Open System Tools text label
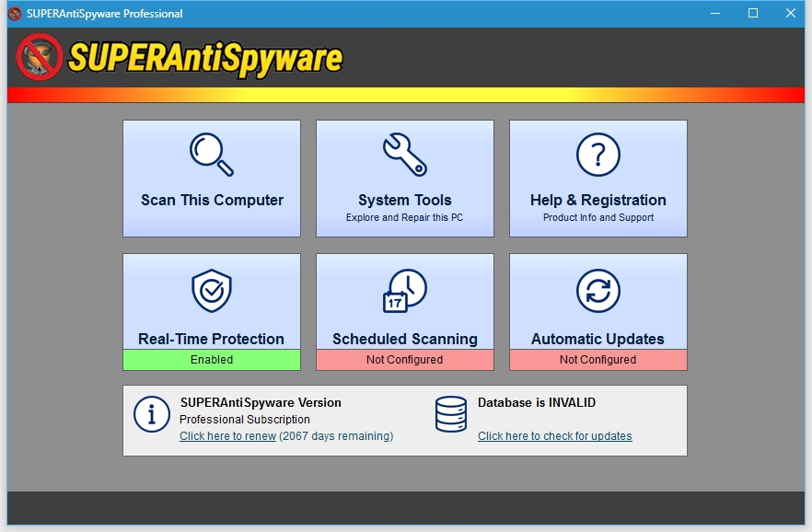This screenshot has height=532, width=812. 405,200
